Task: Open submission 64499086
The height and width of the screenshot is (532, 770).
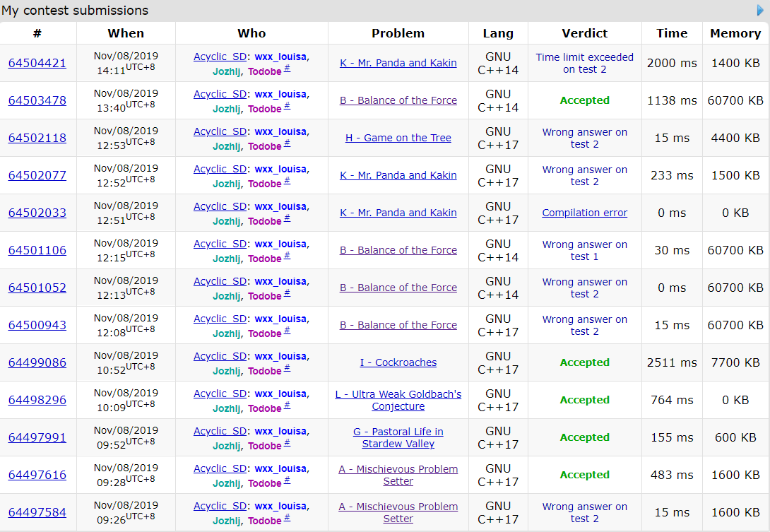Action: click(37, 362)
